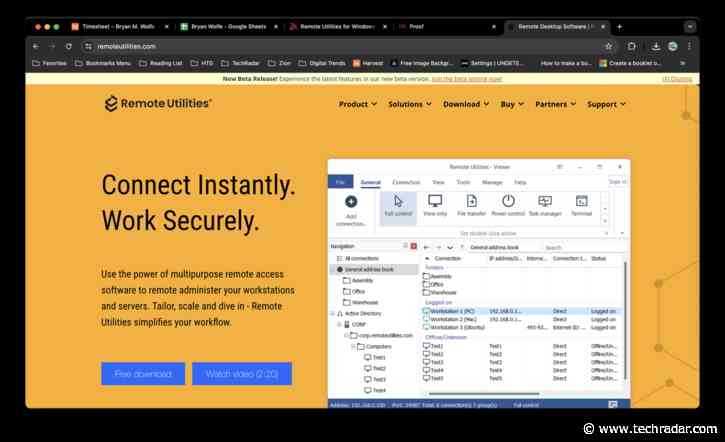Open Connection tab in the Viewer ribbon
Image resolution: width=725 pixels, height=442 pixels.
click(x=406, y=182)
